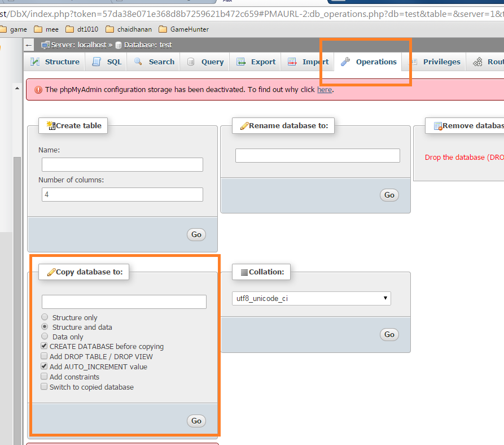Screen dimensions: 504x445
Task: Click the new table Name field
Action: (122, 165)
